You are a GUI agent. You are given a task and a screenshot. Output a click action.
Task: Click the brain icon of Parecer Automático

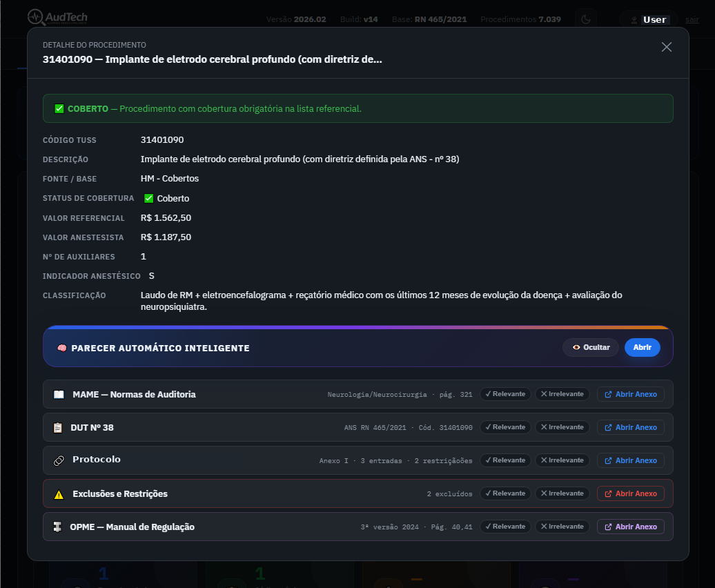pos(62,348)
